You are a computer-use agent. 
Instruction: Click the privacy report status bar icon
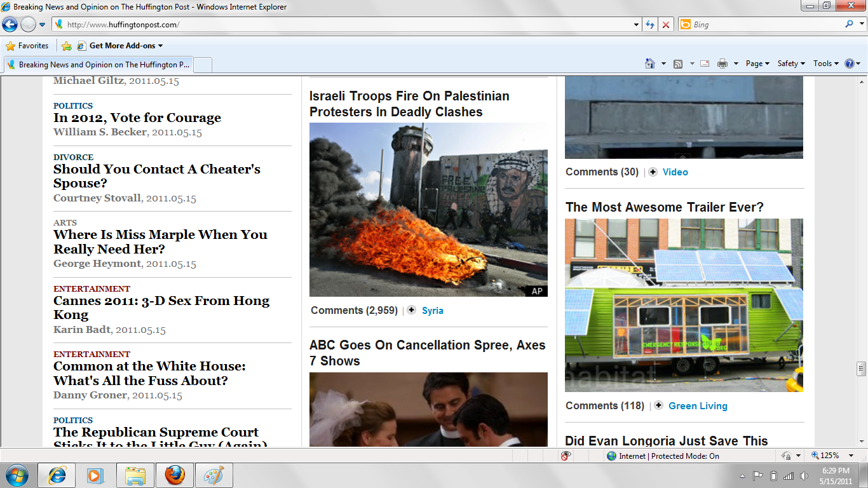tap(566, 456)
